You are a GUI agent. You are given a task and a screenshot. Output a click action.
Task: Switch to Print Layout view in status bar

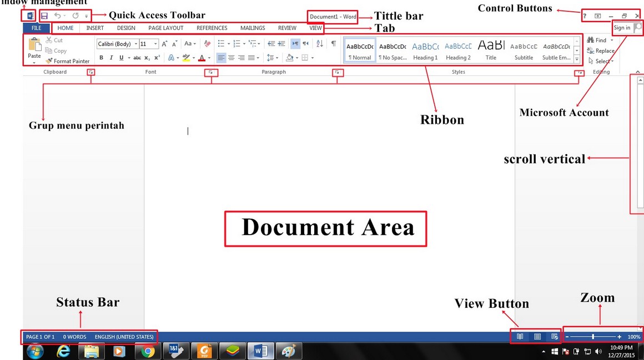[537, 337]
